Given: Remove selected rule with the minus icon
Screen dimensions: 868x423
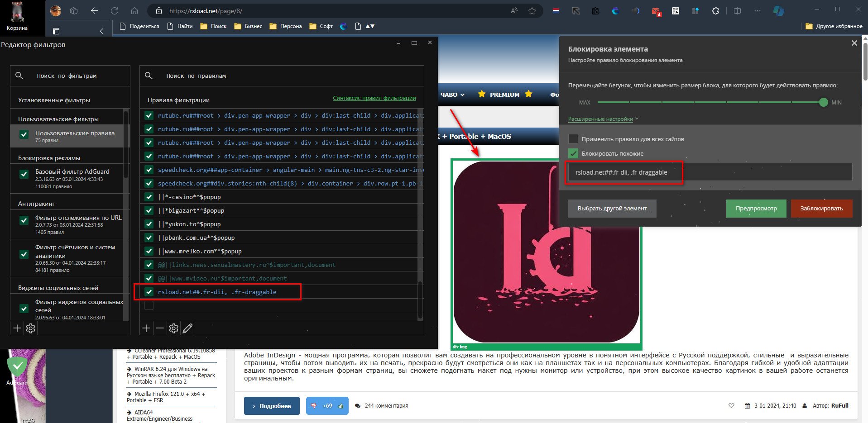Looking at the screenshot, I should tap(160, 328).
